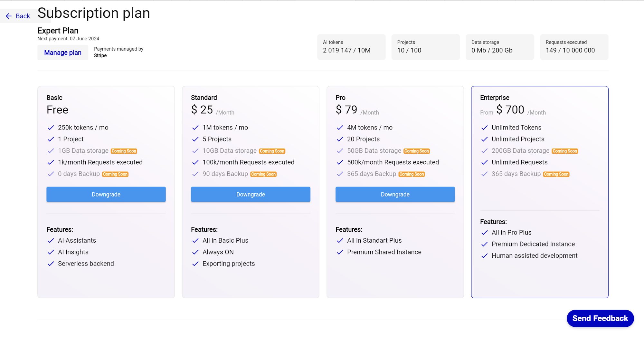Click checkmark next to Human assisted development
This screenshot has width=644, height=337.
pos(484,256)
